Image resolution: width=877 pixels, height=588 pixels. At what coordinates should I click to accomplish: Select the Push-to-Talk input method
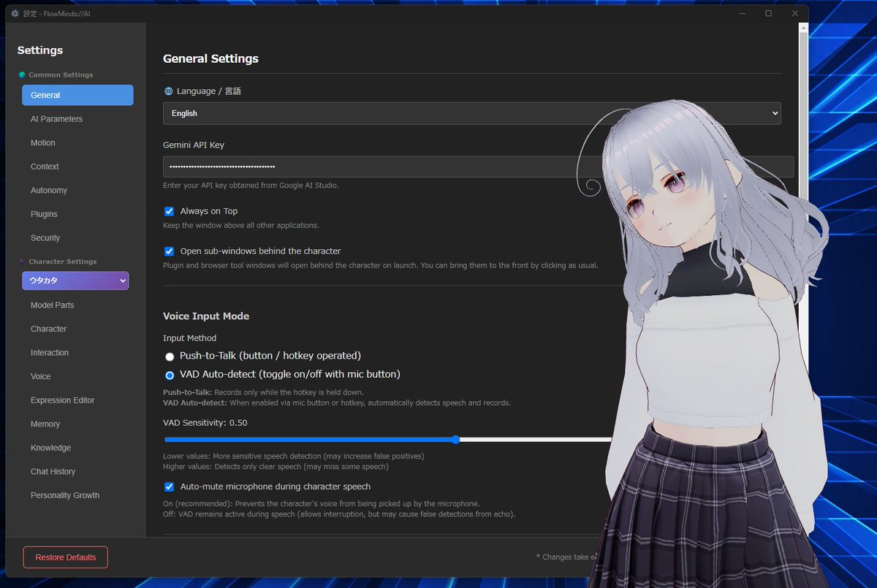[170, 356]
